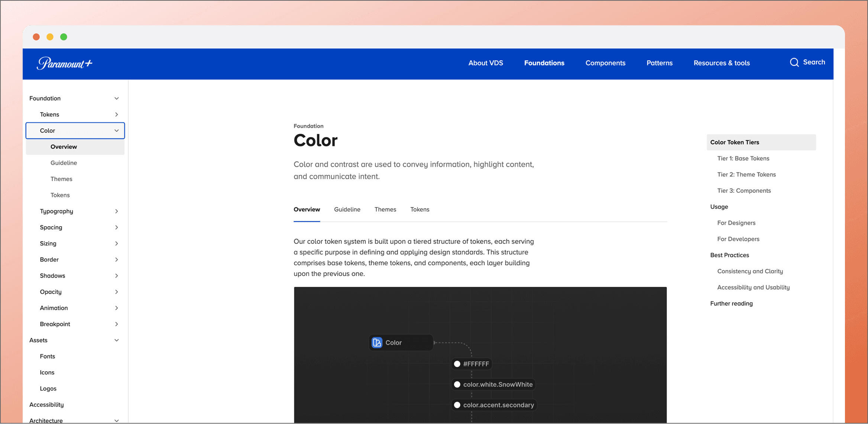Click the yellow macOS minimize button
The width and height of the screenshot is (868, 424).
click(50, 37)
